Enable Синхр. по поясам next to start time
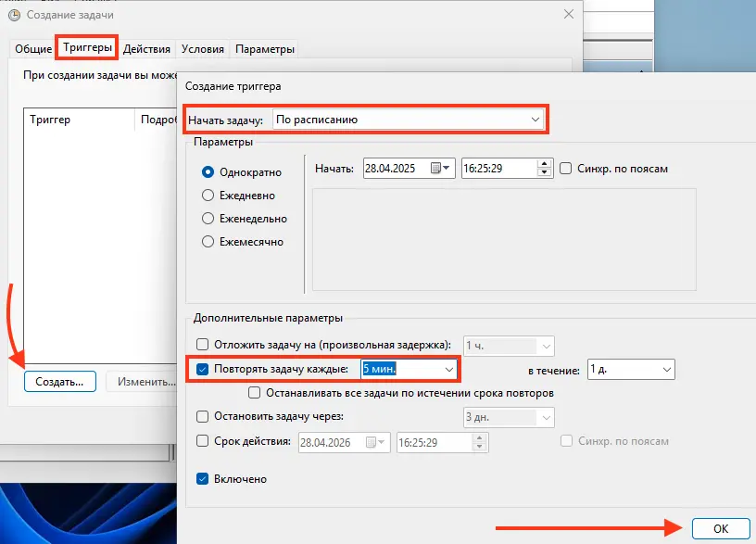 [565, 169]
